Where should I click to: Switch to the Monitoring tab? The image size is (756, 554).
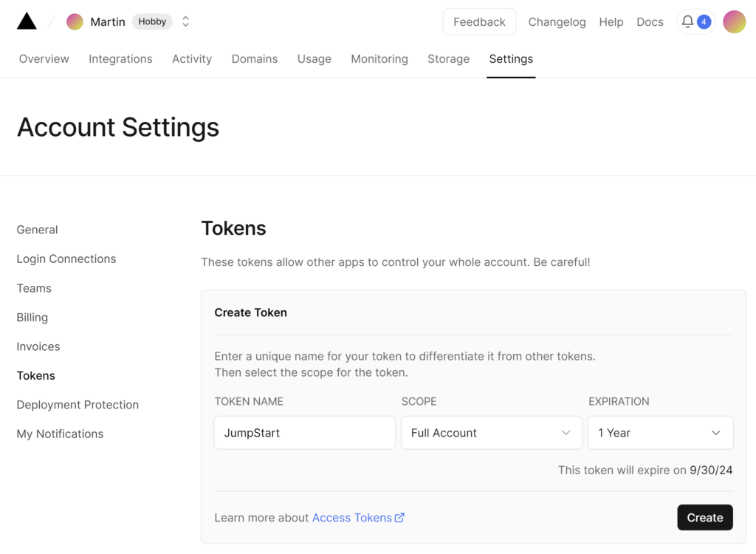[379, 58]
